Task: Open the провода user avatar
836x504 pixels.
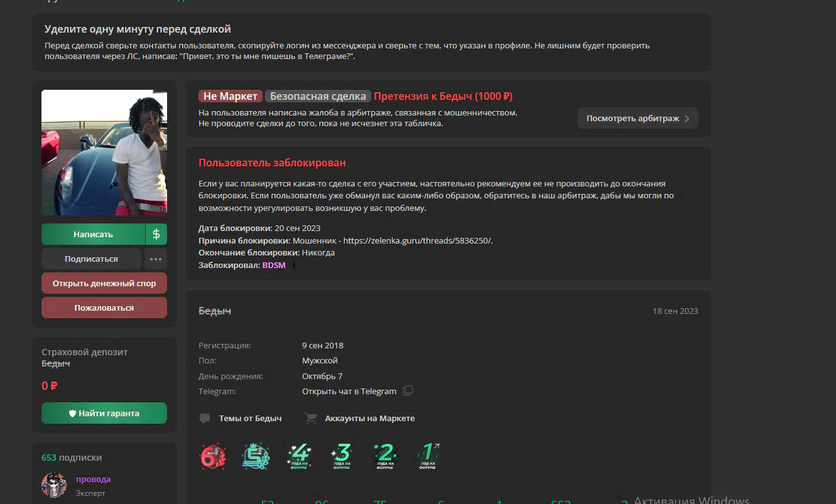Action: 54,485
